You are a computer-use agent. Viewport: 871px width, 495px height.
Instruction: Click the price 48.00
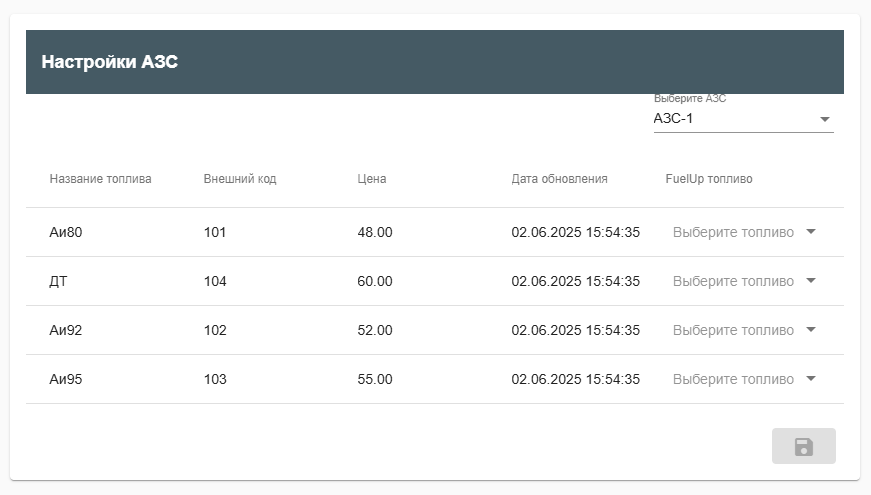click(375, 232)
